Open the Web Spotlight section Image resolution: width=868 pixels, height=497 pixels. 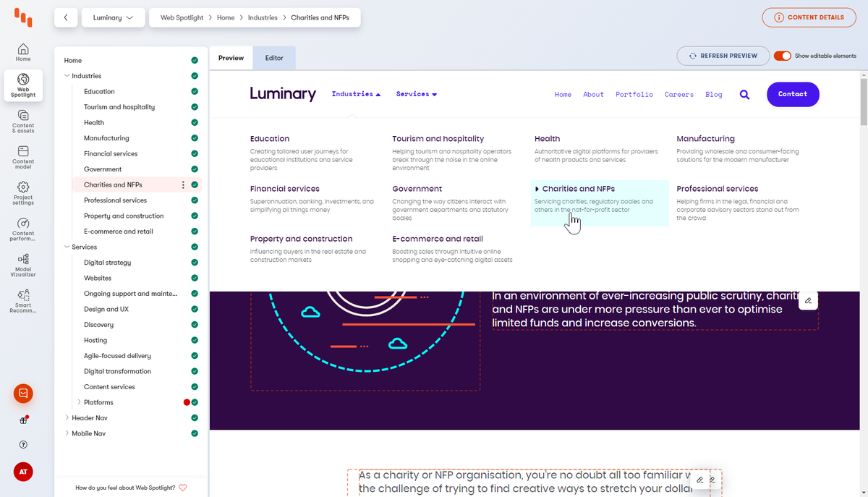(23, 85)
